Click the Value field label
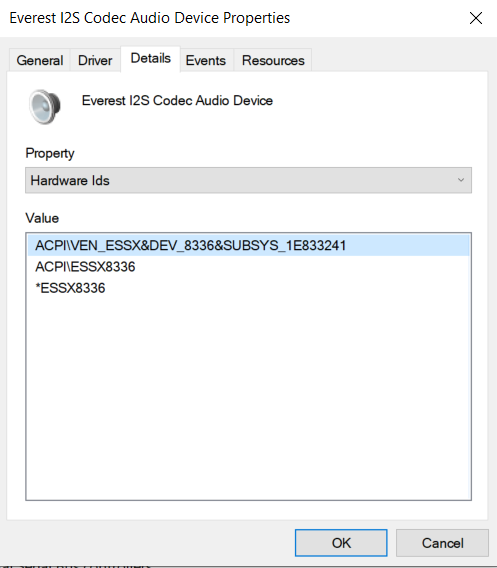 tap(42, 218)
